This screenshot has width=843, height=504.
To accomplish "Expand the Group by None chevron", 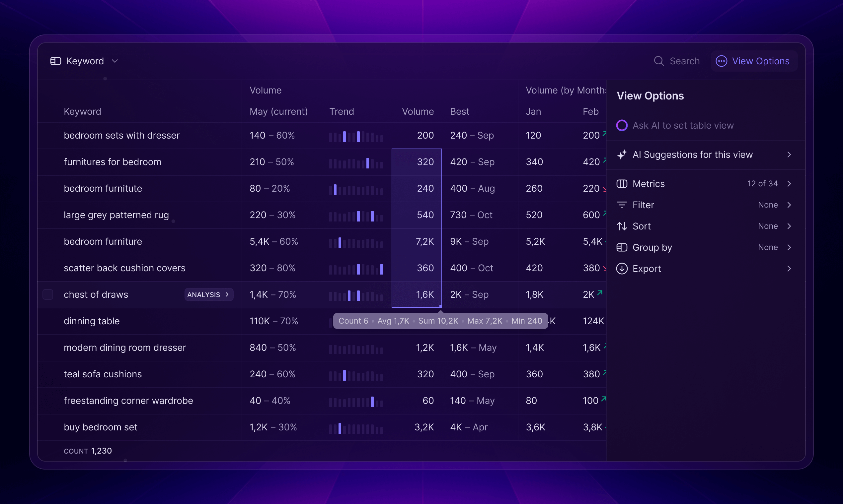I will pos(789,247).
